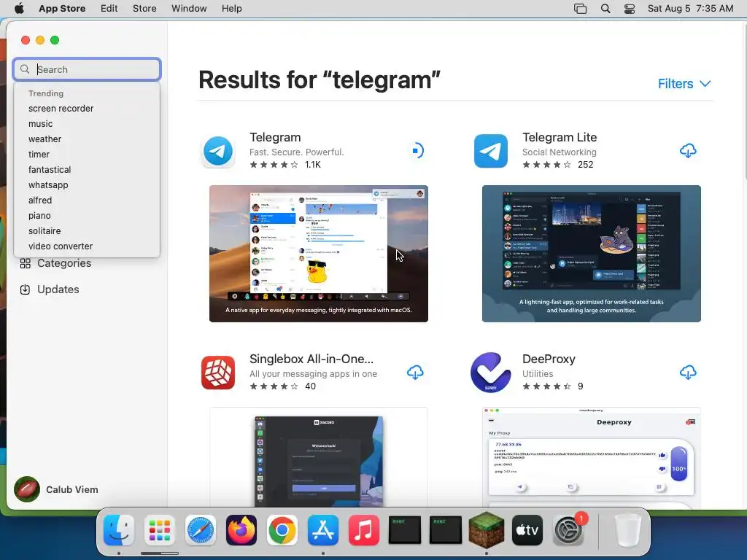The height and width of the screenshot is (560, 747).
Task: Open Updates in the sidebar
Action: (50, 289)
